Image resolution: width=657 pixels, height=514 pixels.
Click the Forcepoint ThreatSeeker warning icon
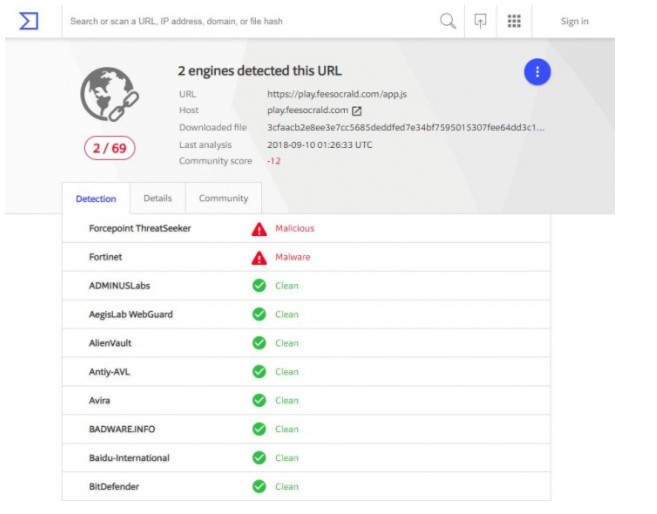[259, 228]
